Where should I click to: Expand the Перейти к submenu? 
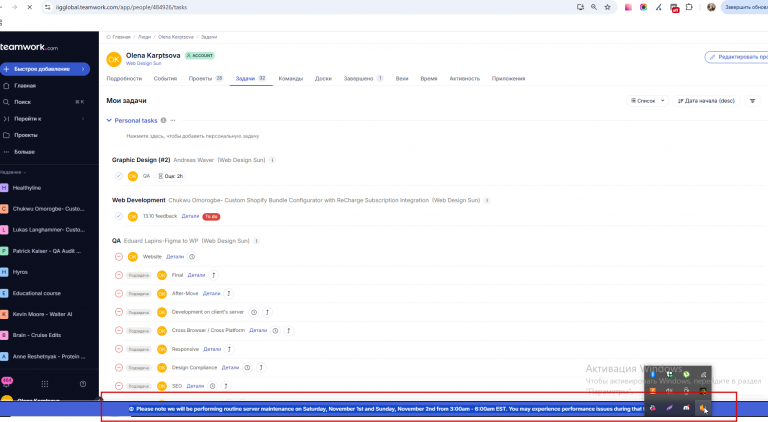83,118
